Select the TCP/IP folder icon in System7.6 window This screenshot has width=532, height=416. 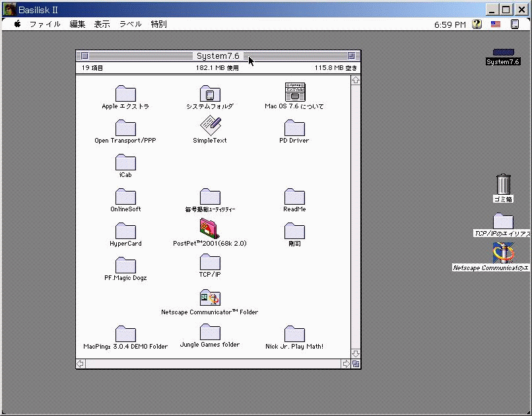[x=210, y=261]
